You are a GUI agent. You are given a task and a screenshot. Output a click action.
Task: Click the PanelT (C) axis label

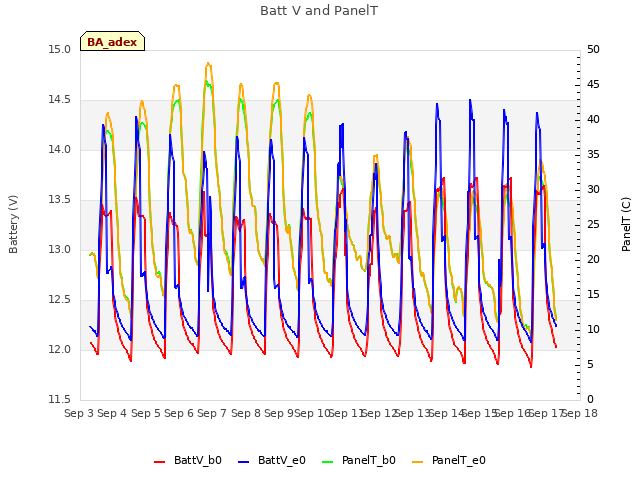[x=626, y=224]
